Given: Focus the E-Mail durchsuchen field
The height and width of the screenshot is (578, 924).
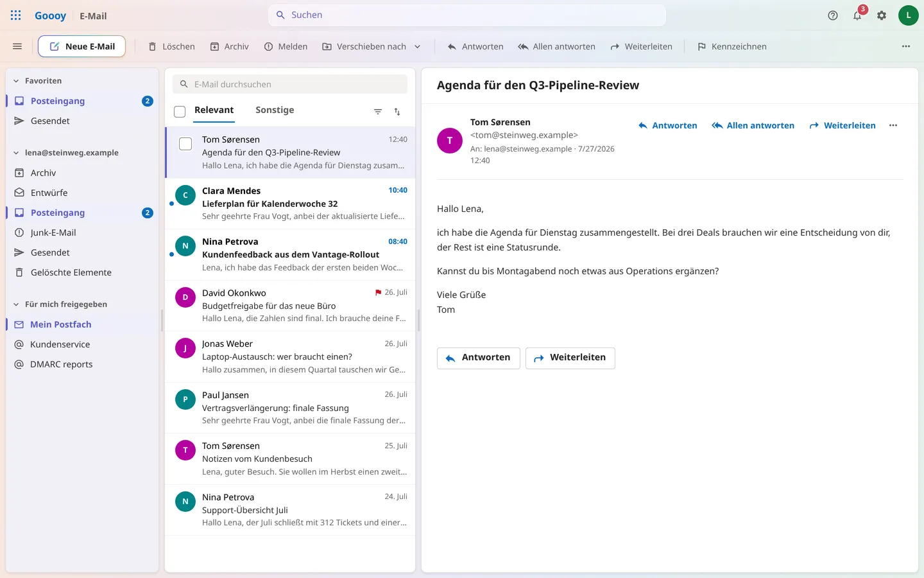Looking at the screenshot, I should pyautogui.click(x=290, y=84).
